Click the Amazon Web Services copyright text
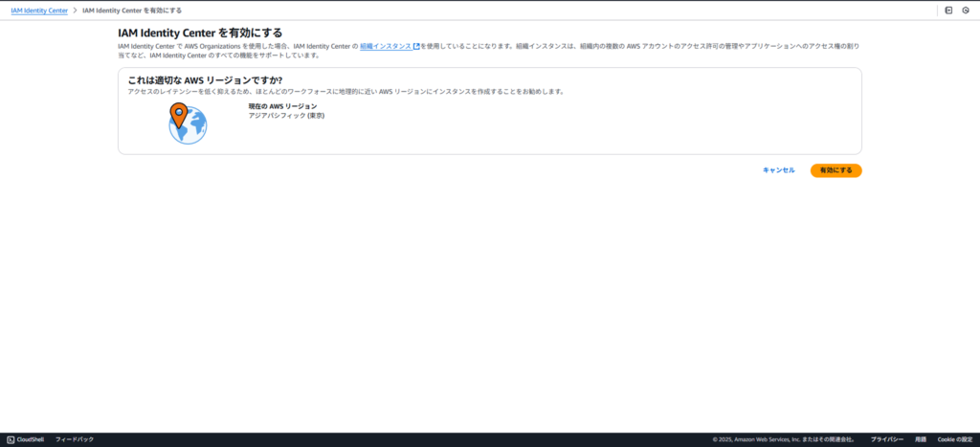This screenshot has height=447, width=980. tap(784, 439)
